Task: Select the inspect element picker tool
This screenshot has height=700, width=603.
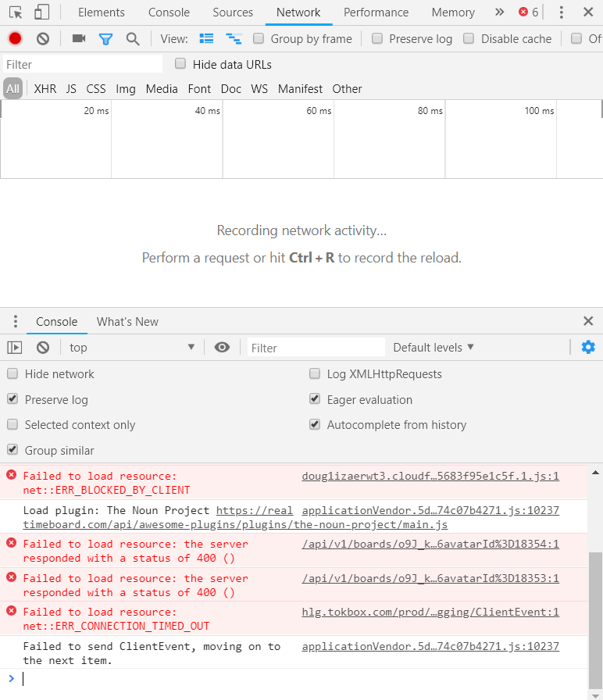Action: [x=16, y=12]
